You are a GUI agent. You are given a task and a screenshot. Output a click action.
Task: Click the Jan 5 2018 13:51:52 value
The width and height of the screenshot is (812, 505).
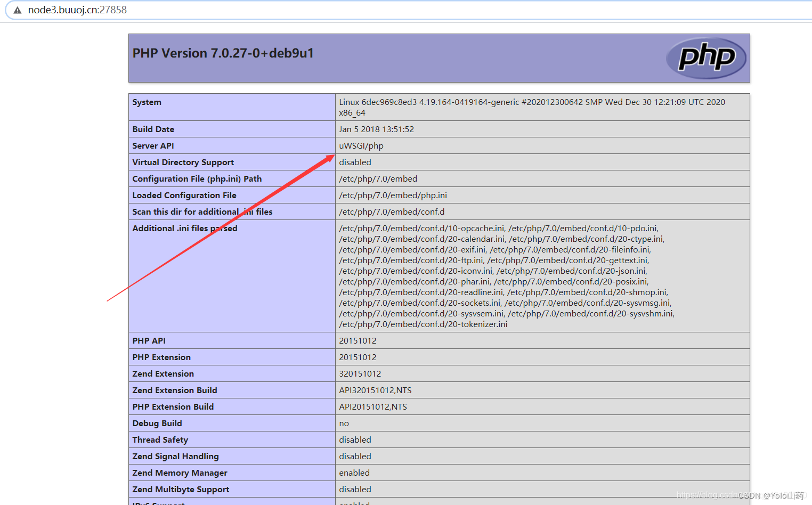click(377, 129)
